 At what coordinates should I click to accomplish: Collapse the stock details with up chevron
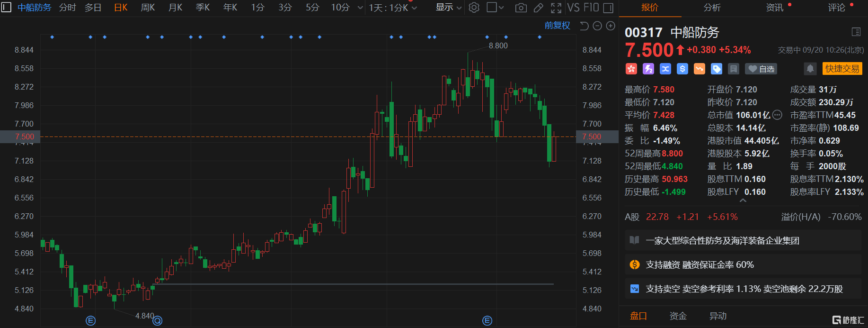pyautogui.click(x=743, y=200)
